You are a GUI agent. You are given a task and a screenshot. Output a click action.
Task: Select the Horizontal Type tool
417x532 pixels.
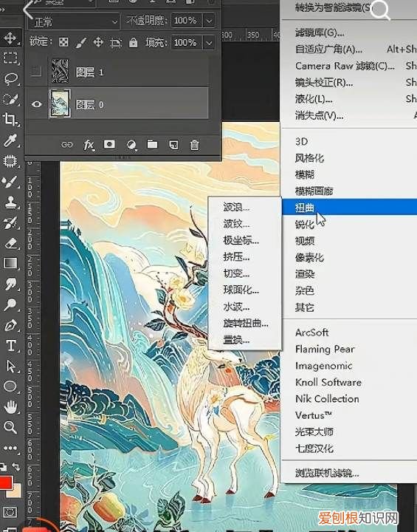click(10, 346)
